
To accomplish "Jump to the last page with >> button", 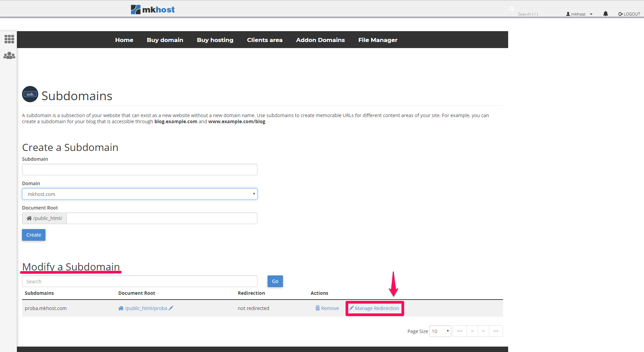I will [496, 331].
